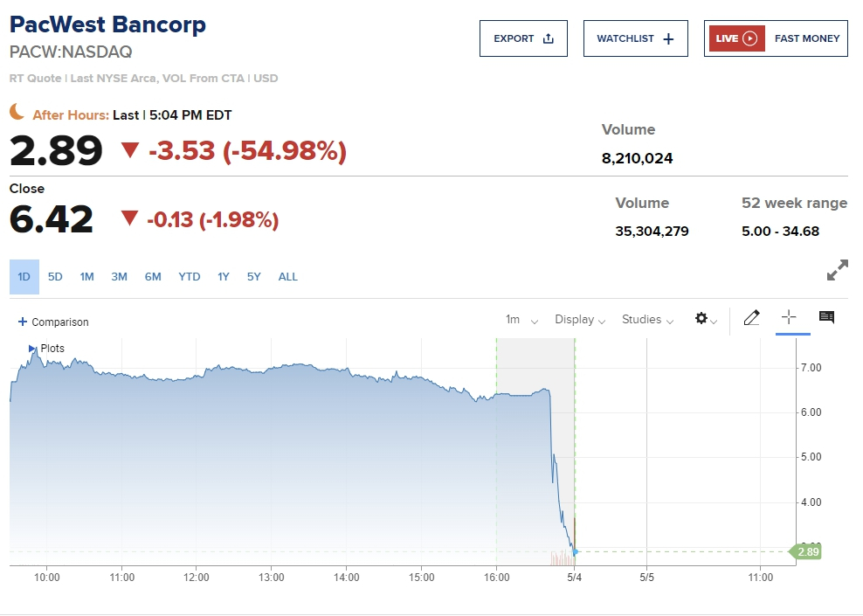Switch to the YTD range tab
The width and height of the screenshot is (863, 616).
point(189,277)
